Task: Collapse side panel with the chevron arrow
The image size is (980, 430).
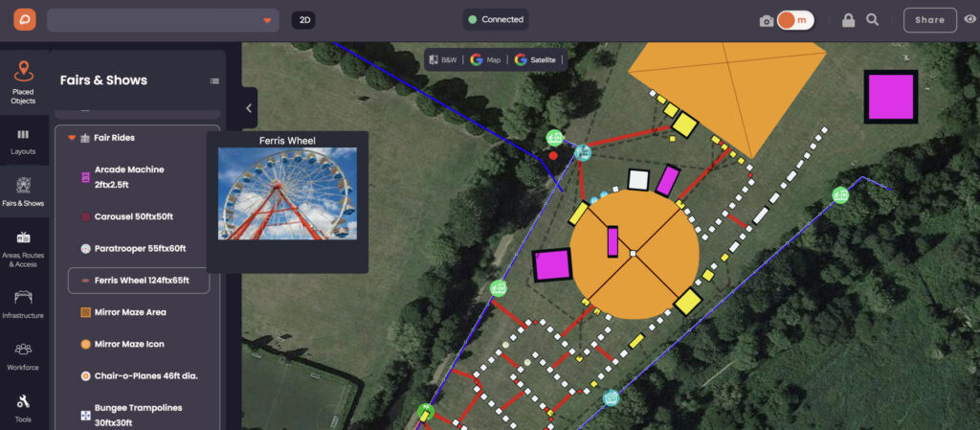Action: (249, 107)
